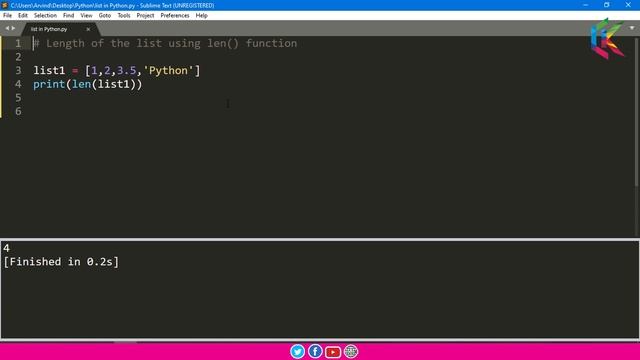
Task: Open the Help menu
Action: coord(201,16)
